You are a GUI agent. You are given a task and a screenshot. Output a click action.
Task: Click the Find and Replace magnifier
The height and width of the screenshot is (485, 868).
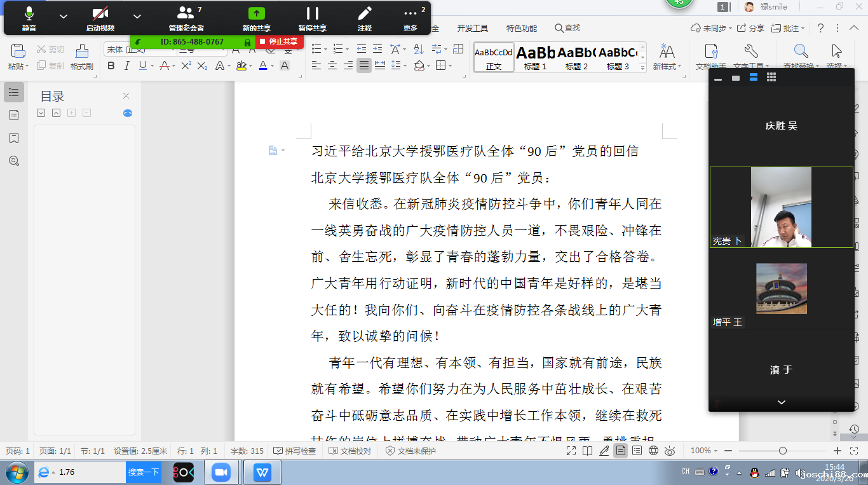[801, 53]
